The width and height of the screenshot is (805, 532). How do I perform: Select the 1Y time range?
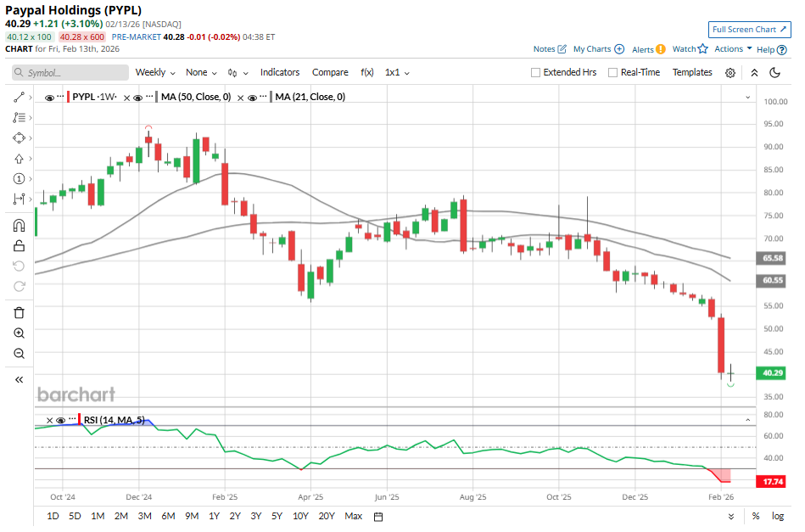click(214, 517)
